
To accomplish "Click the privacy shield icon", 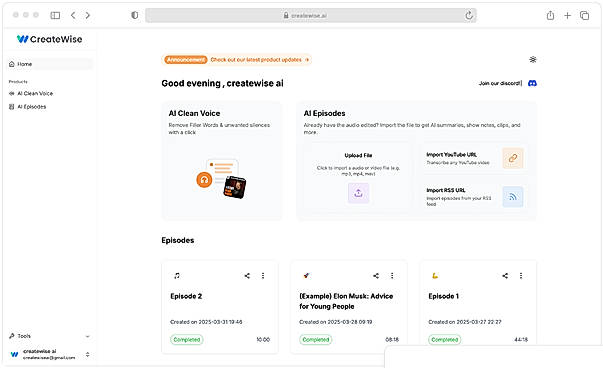I will click(135, 15).
